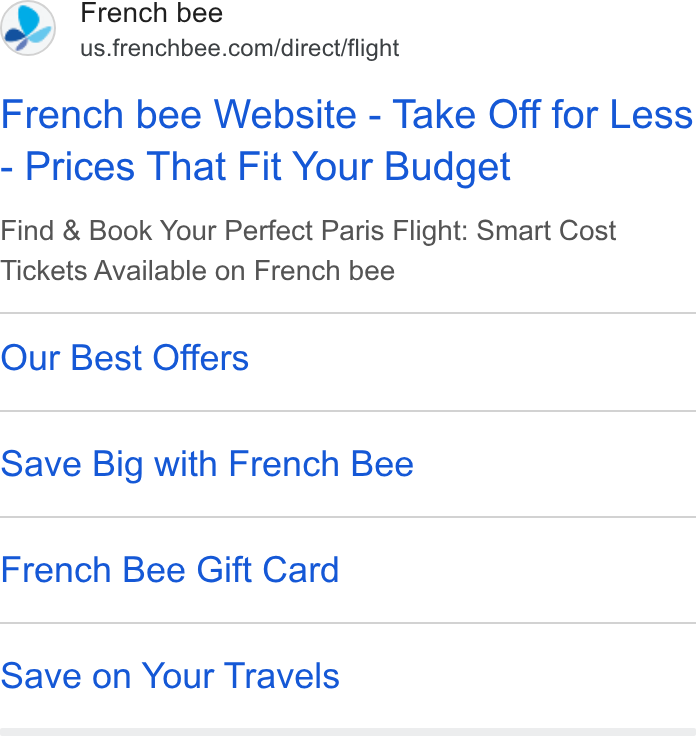Open headline 'French bee Website - Take Off for Less'
The height and width of the screenshot is (736, 696).
[346, 114]
